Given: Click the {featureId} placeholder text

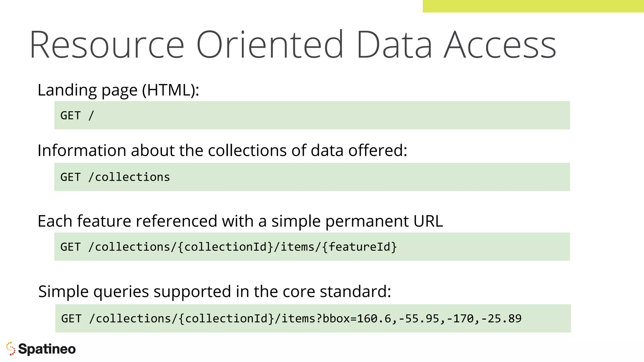Looking at the screenshot, I should point(359,247).
